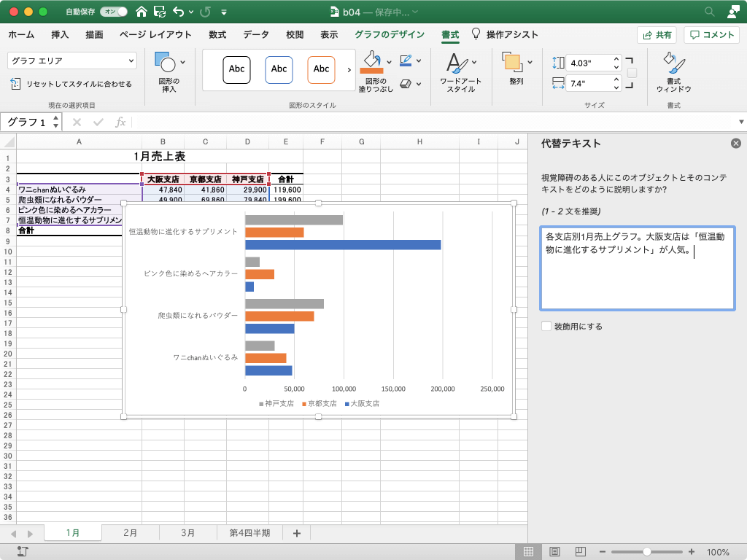Click the accessibility icon in status bar
Image resolution: width=747 pixels, height=560 pixels.
point(23,551)
